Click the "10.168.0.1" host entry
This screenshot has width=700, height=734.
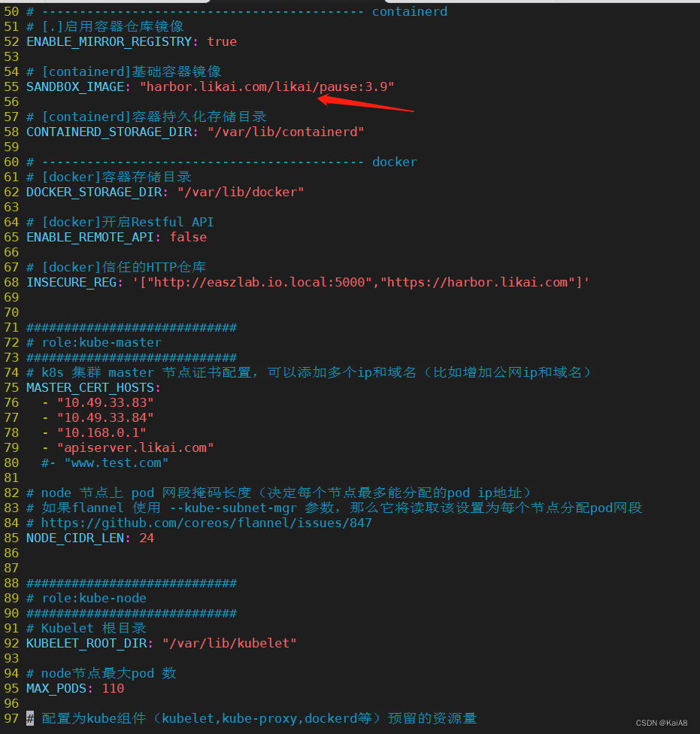(x=102, y=432)
